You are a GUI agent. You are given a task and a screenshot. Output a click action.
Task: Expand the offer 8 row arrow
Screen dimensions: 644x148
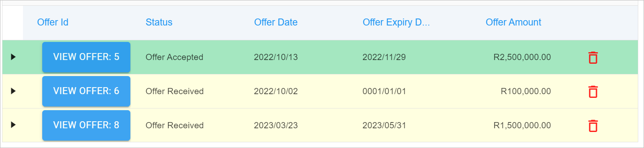pyautogui.click(x=13, y=125)
